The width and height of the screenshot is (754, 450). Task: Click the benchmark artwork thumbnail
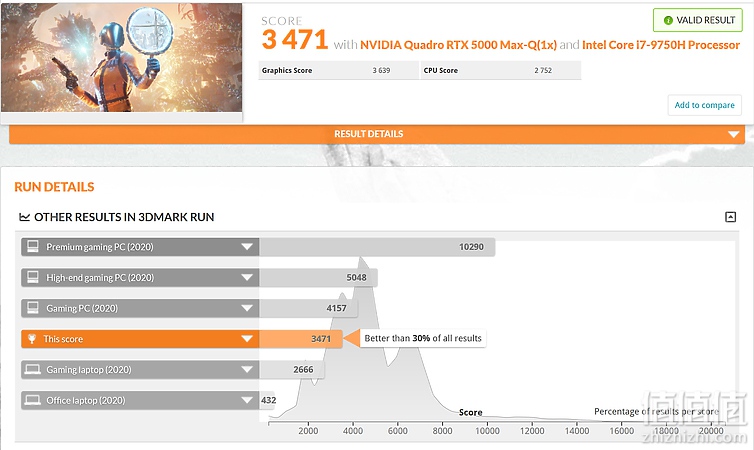pos(121,58)
